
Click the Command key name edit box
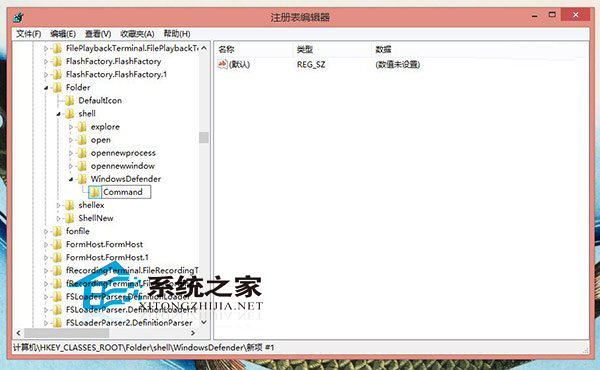(126, 192)
